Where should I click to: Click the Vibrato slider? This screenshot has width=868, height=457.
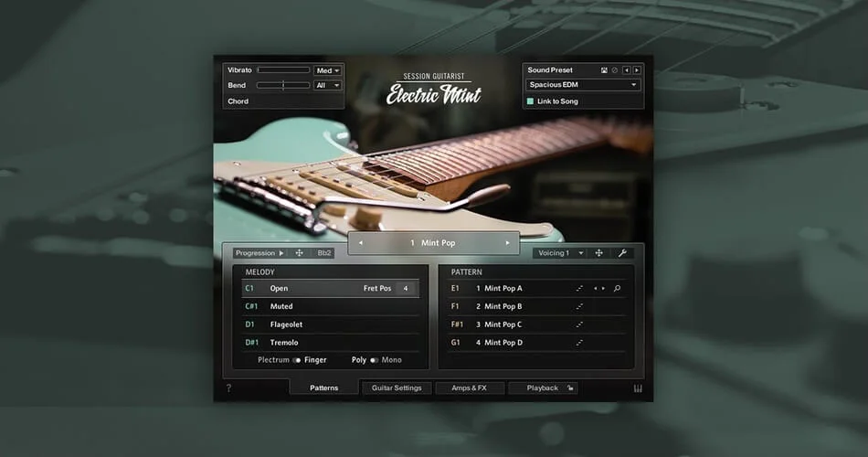click(283, 70)
